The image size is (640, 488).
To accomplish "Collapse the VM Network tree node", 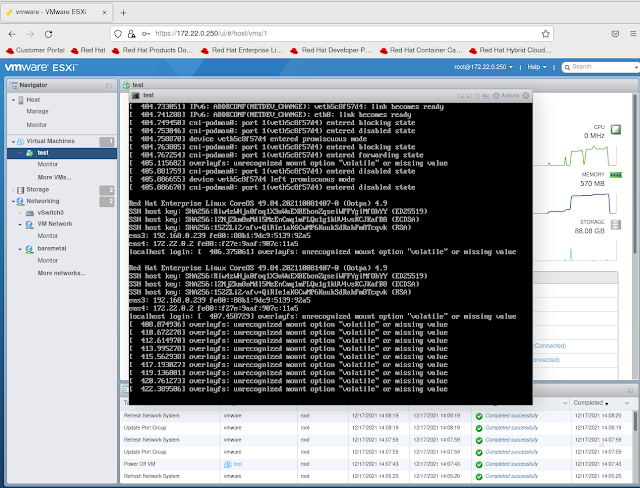I will tap(20, 224).
